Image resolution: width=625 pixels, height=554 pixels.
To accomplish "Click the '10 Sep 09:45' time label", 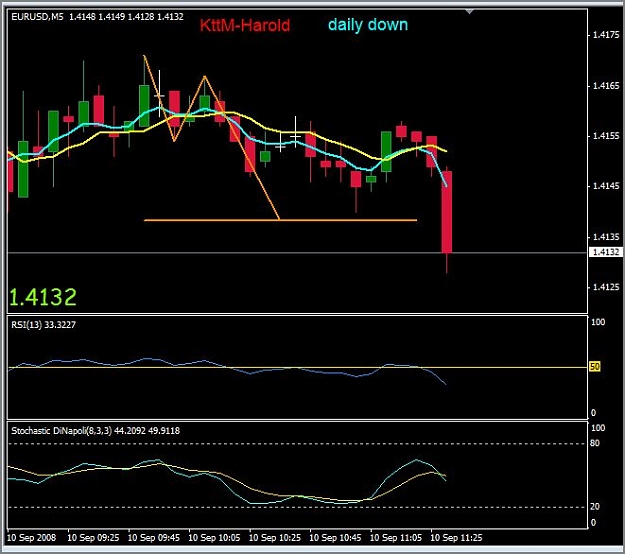I will coord(154,538).
